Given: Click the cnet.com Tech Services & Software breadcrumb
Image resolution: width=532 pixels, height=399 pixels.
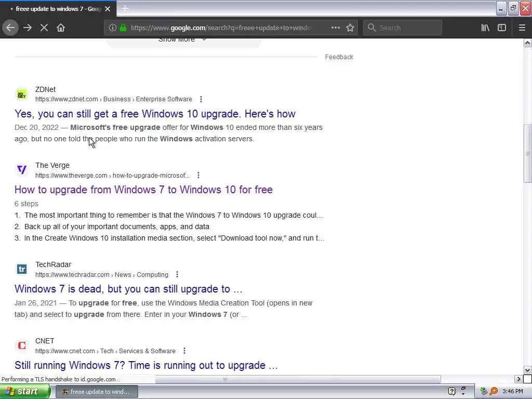Looking at the screenshot, I should coord(105,351).
